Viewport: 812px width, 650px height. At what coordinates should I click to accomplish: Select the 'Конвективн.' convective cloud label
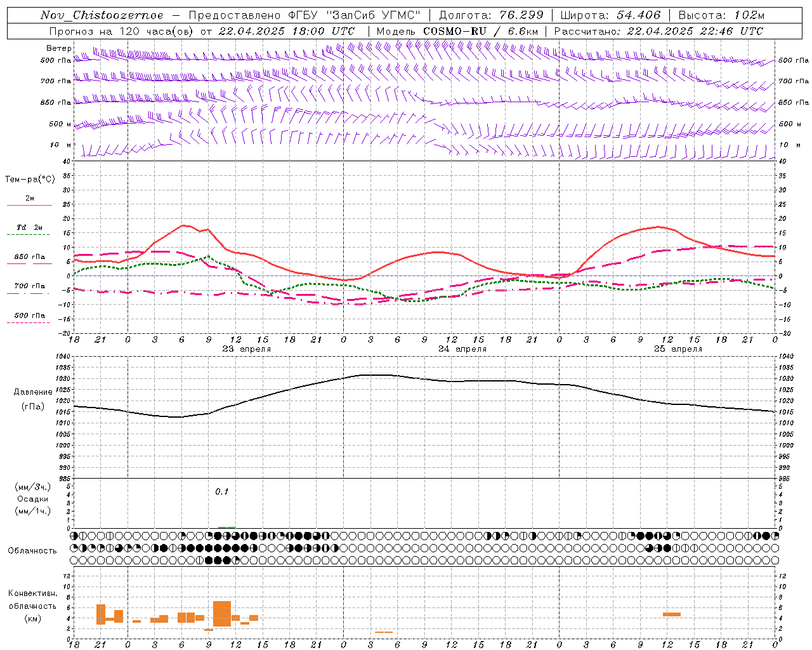click(x=33, y=594)
